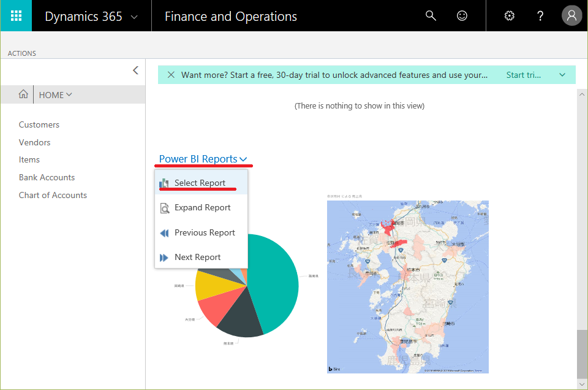Screen dimensions: 588x390
Task: Choose Previous Report from the menu
Action: click(x=201, y=233)
